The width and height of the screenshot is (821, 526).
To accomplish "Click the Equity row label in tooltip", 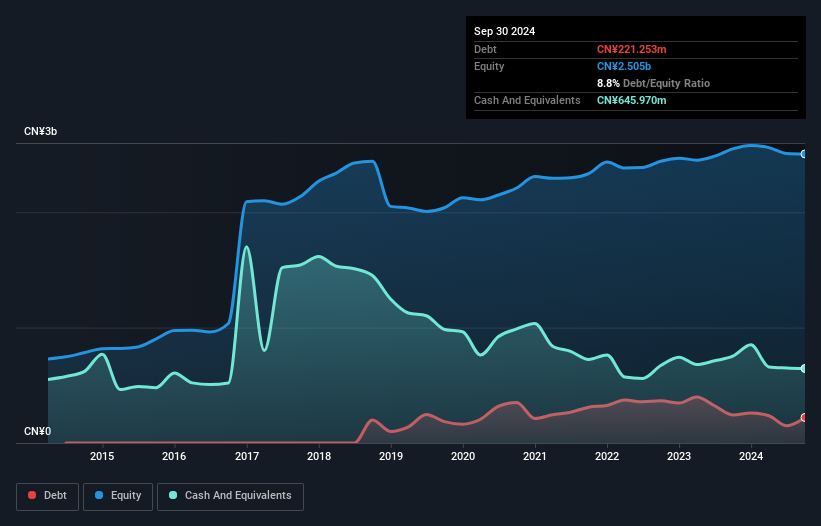I will (x=489, y=66).
